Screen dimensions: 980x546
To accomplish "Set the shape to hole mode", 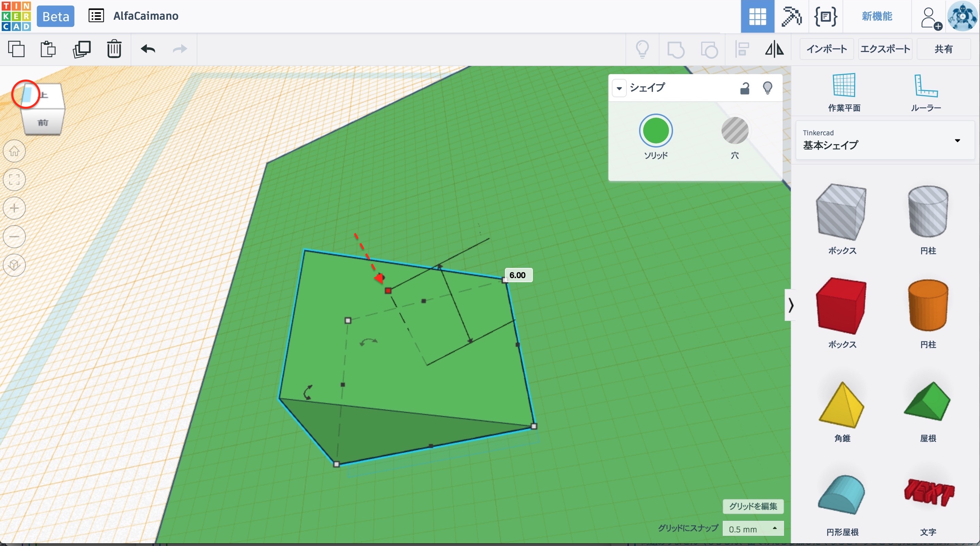I will [735, 131].
